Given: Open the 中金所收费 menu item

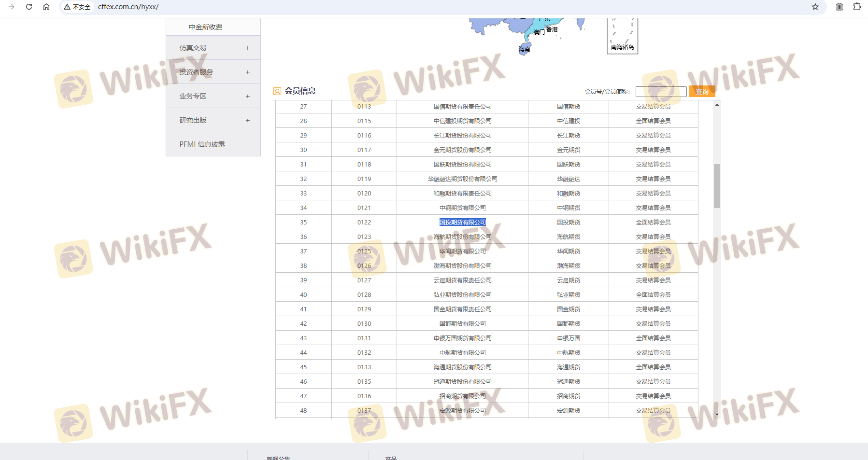Looking at the screenshot, I should [x=206, y=27].
